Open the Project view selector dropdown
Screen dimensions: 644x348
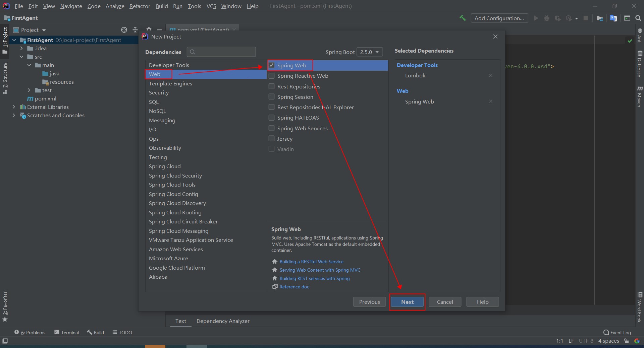click(30, 30)
